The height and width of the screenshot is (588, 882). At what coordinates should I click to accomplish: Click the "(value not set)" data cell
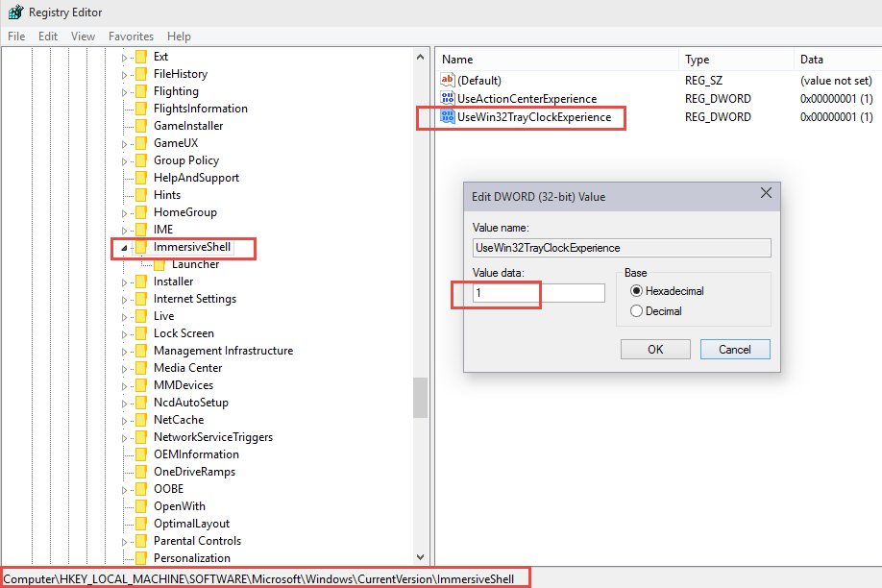click(836, 81)
